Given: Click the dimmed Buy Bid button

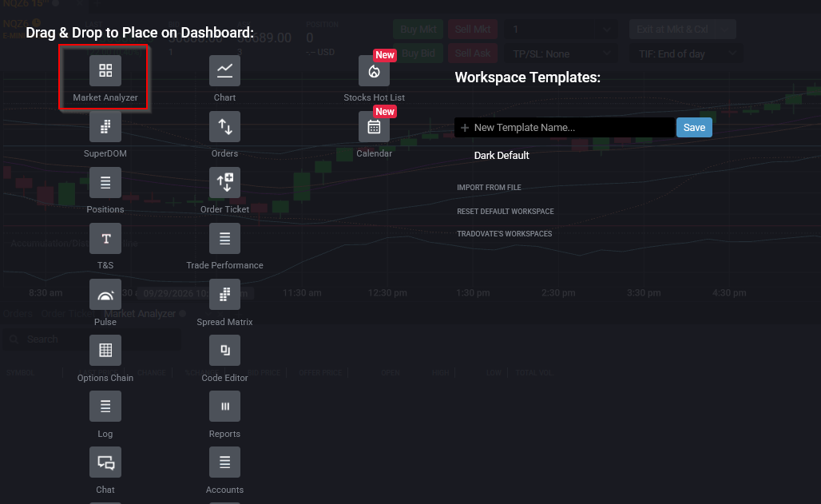Looking at the screenshot, I should pyautogui.click(x=418, y=54).
